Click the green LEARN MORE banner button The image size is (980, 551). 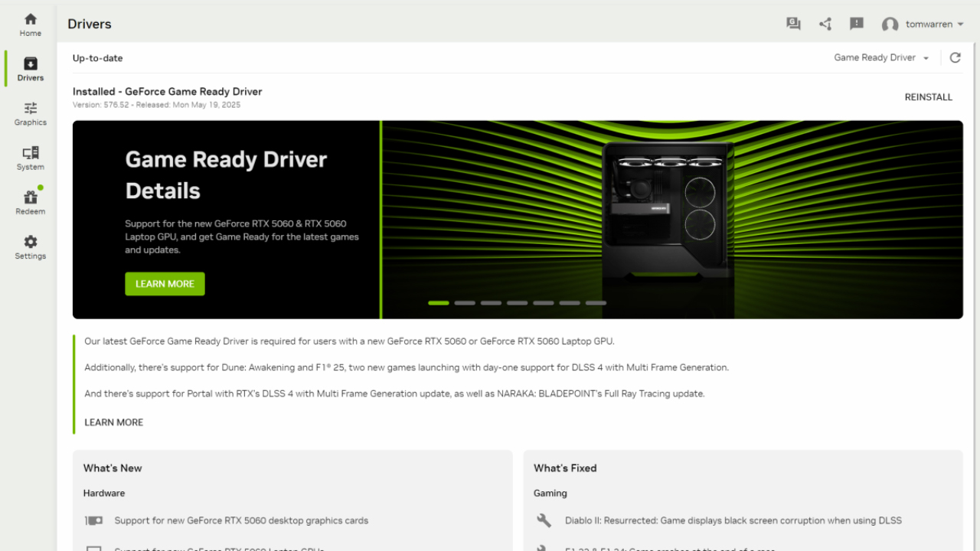coord(165,284)
